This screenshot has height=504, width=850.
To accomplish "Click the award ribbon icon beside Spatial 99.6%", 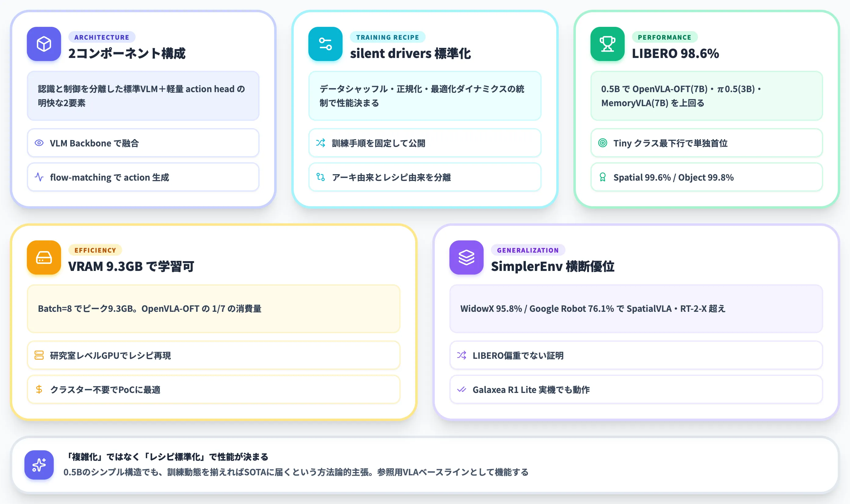I will [603, 177].
